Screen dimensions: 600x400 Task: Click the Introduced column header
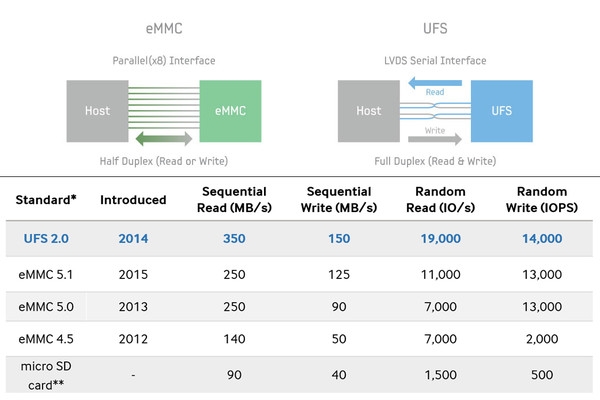(133, 200)
